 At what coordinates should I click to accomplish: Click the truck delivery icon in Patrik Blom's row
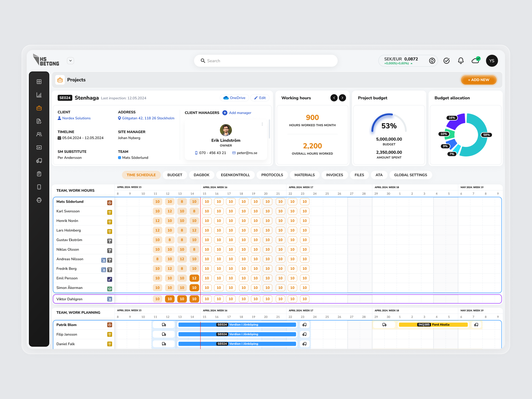(x=164, y=324)
